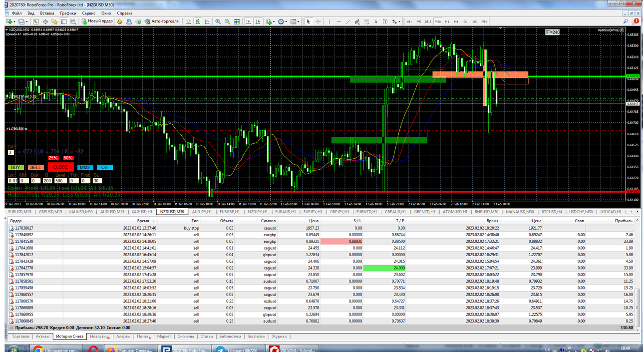Click the search magnifier icon
This screenshot has height=352, width=644.
coord(626,21)
